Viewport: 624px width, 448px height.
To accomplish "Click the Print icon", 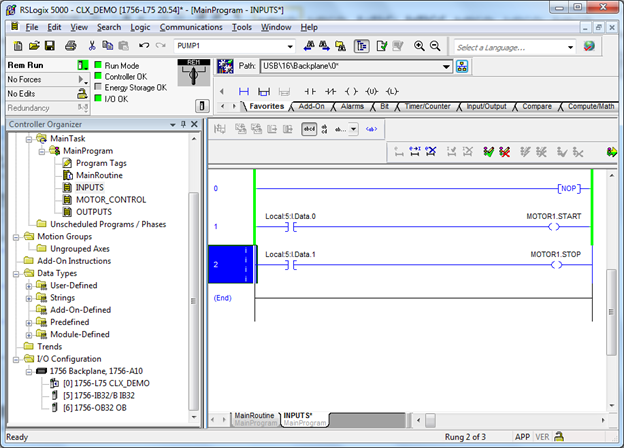I will coord(71,46).
